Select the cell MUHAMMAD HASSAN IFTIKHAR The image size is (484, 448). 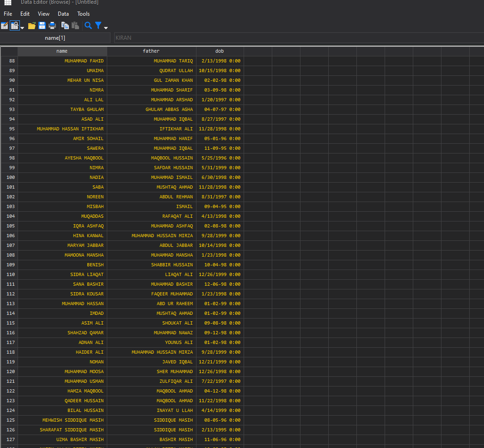pos(62,129)
